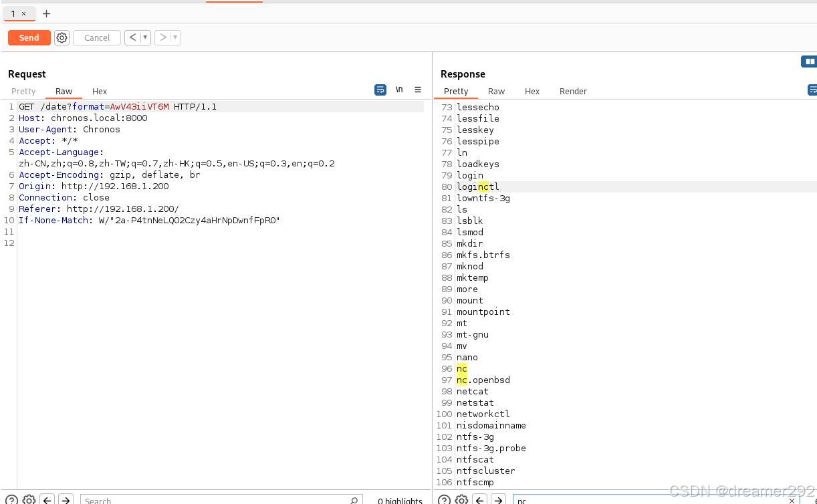Screen dimensions: 817x504
Task: Click response line 96 'nc'
Action: point(462,368)
